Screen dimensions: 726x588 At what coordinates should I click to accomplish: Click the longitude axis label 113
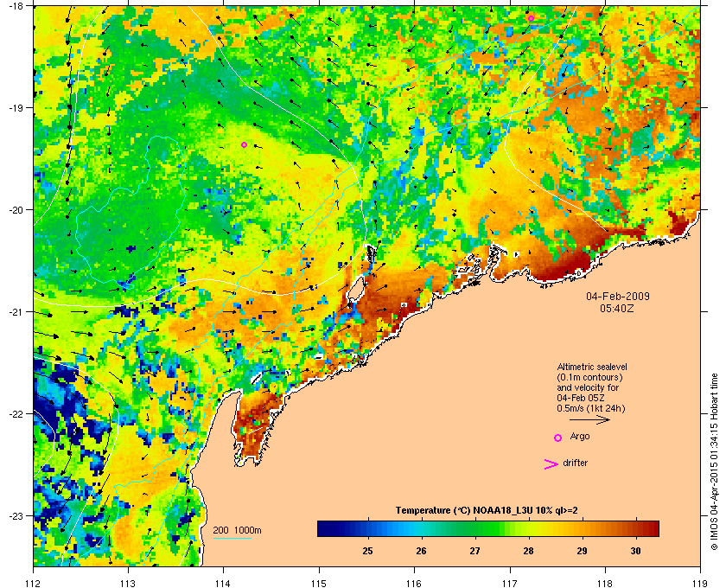128,584
